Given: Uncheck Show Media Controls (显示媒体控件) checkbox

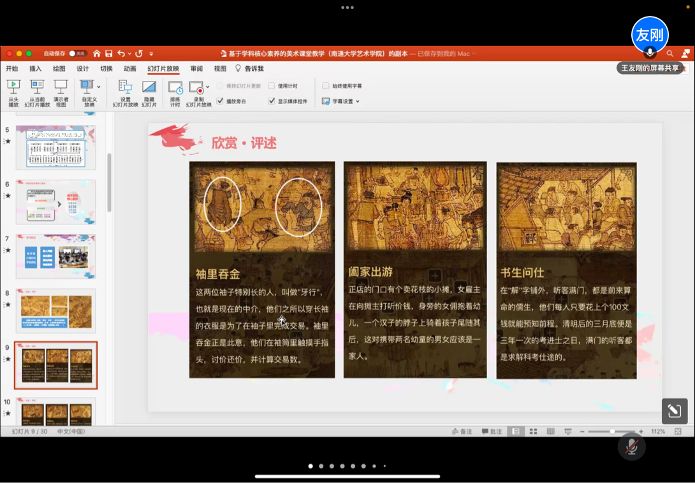Looking at the screenshot, I should 272,101.
